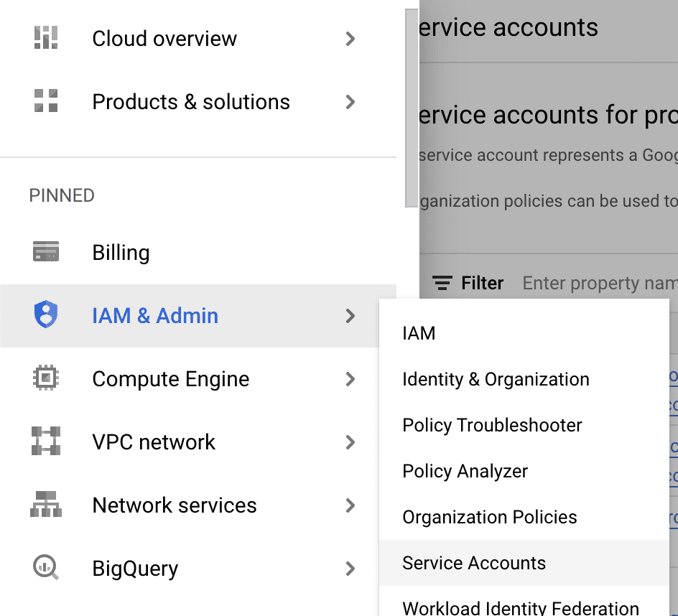Click the Compute Engine chip icon
The image size is (678, 616).
click(x=46, y=378)
